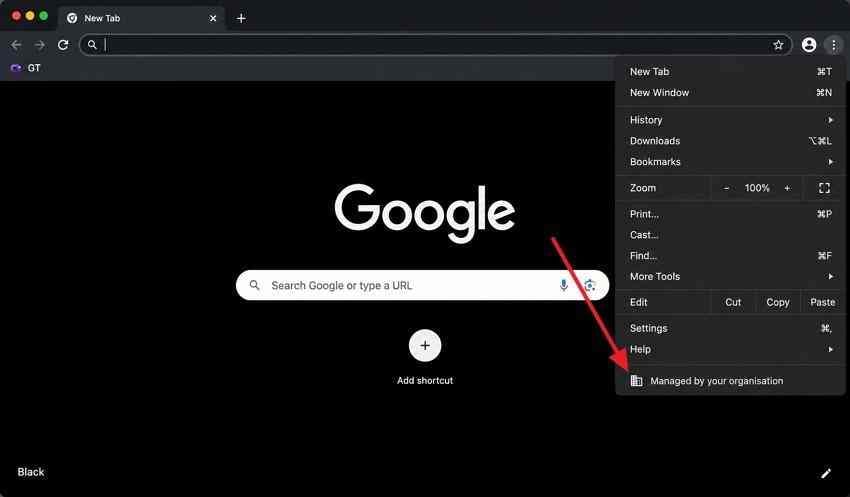
Task: Select New Tab menu item
Action: point(730,72)
